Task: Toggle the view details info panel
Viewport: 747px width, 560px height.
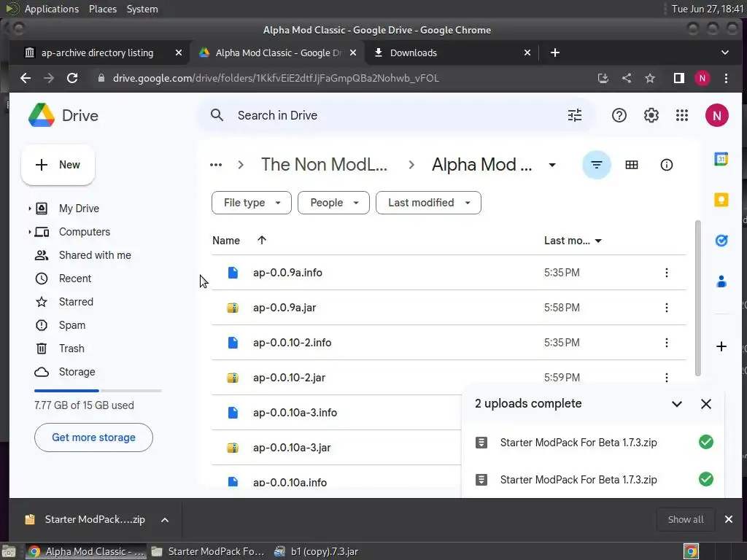Action: pos(667,165)
